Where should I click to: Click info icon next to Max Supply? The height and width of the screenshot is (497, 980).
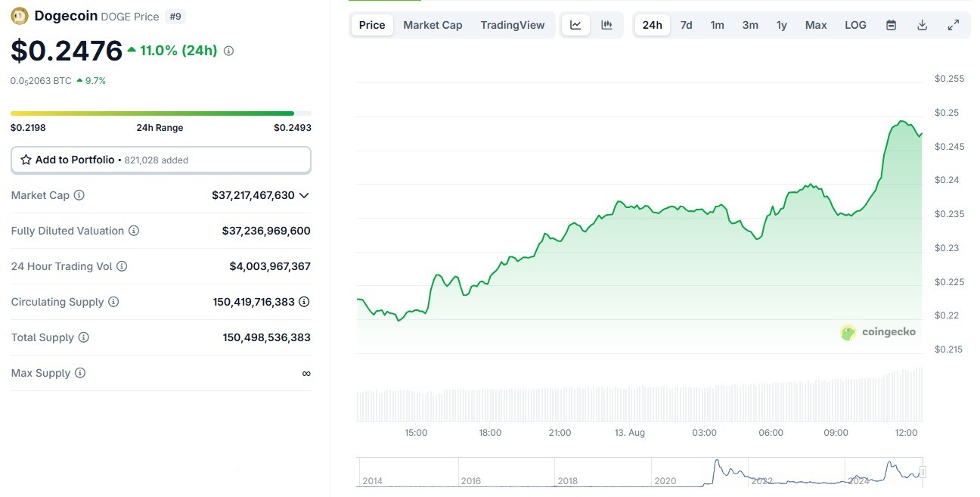click(x=80, y=373)
